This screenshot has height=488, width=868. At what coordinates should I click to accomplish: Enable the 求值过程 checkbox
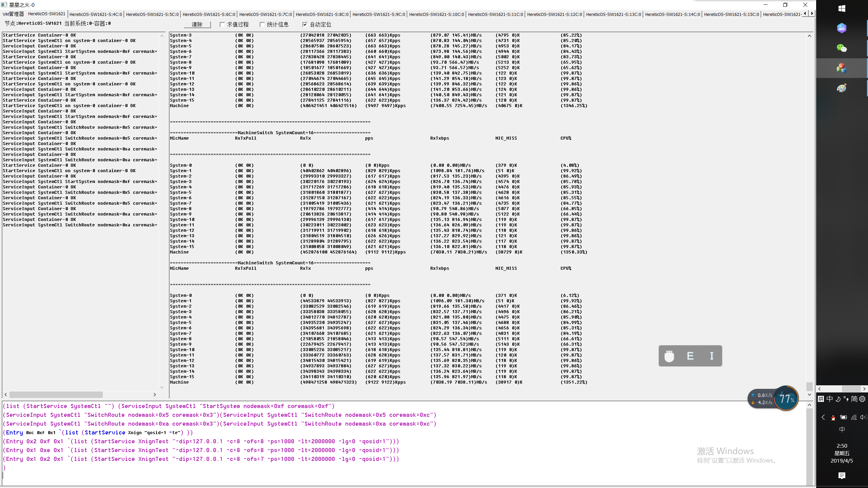pos(222,24)
